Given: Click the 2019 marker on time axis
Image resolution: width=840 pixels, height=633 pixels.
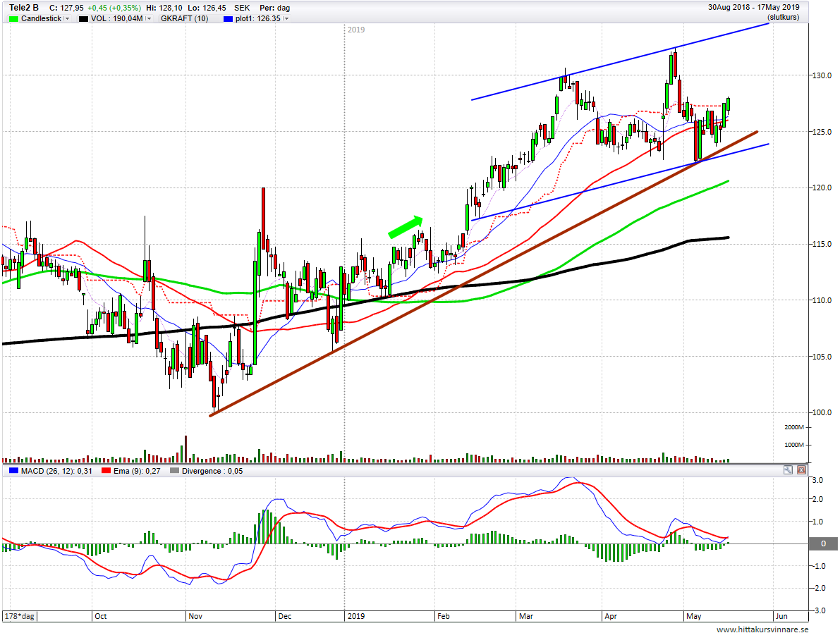Looking at the screenshot, I should (x=356, y=616).
